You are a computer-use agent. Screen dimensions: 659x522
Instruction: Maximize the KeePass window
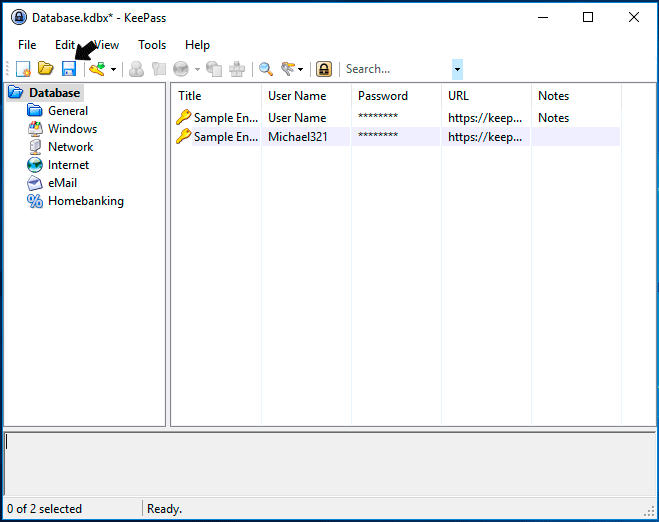click(588, 17)
